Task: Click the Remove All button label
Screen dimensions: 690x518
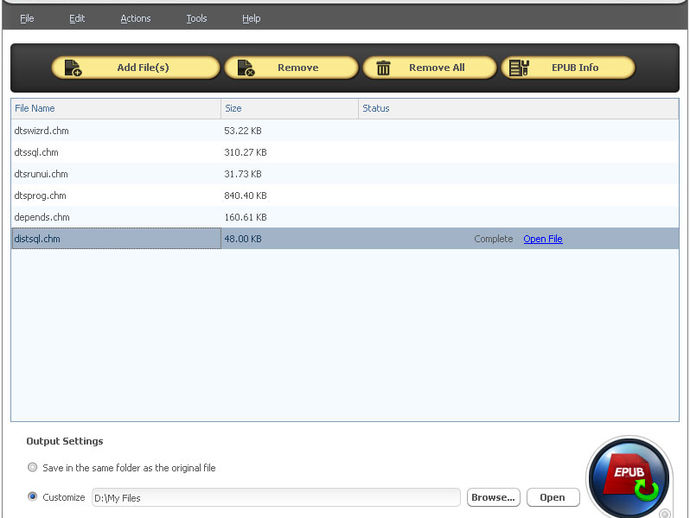Action: [x=437, y=68]
